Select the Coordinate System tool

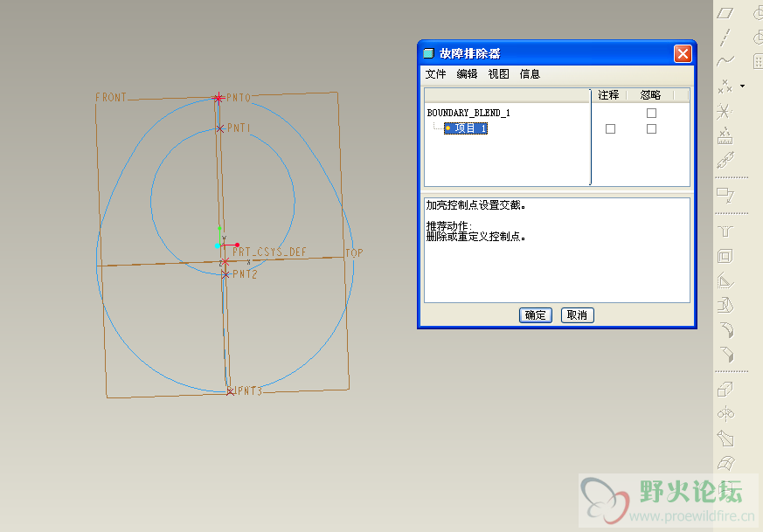(x=725, y=111)
